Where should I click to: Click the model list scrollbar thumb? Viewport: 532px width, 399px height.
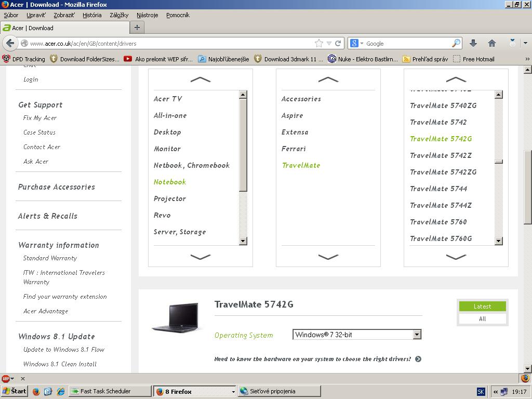pos(498,161)
